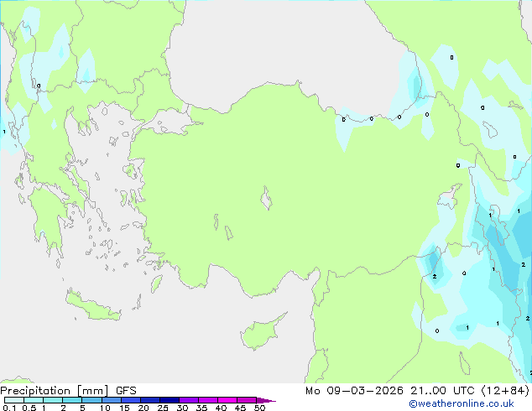Click the "[mm]" unit label
The height and width of the screenshot is (411, 532).
[92, 391]
